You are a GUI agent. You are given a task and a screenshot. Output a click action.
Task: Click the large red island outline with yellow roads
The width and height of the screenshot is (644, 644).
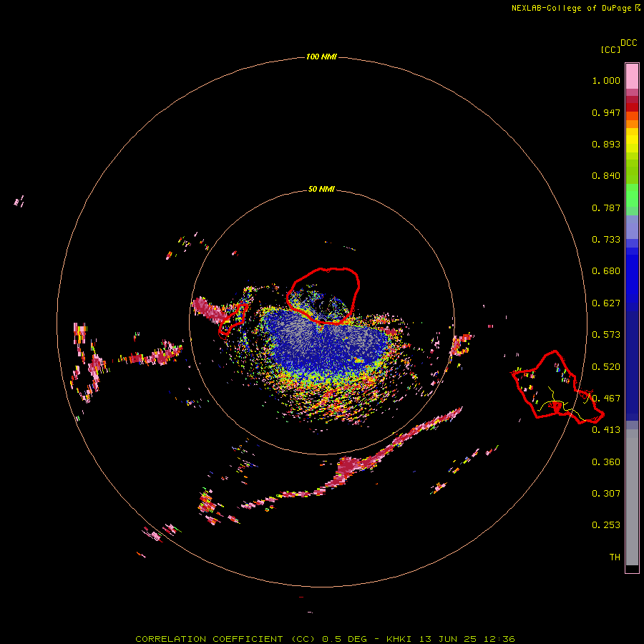(x=557, y=387)
